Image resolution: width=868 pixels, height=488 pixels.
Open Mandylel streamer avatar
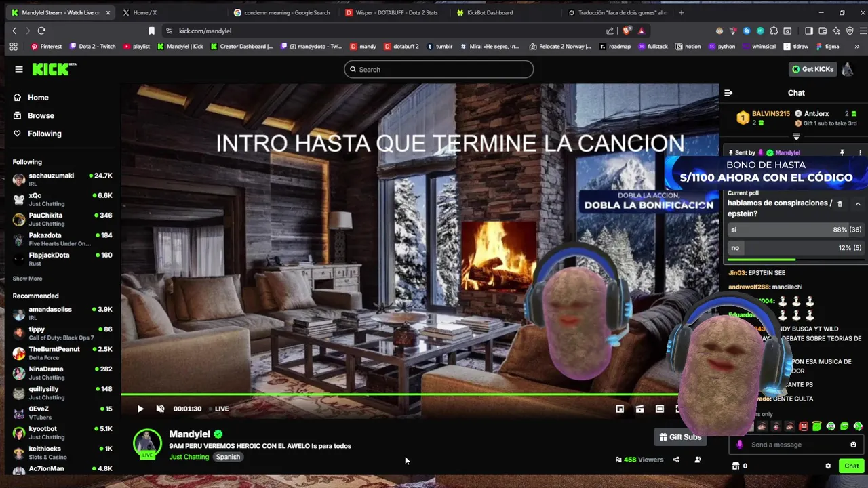point(147,443)
